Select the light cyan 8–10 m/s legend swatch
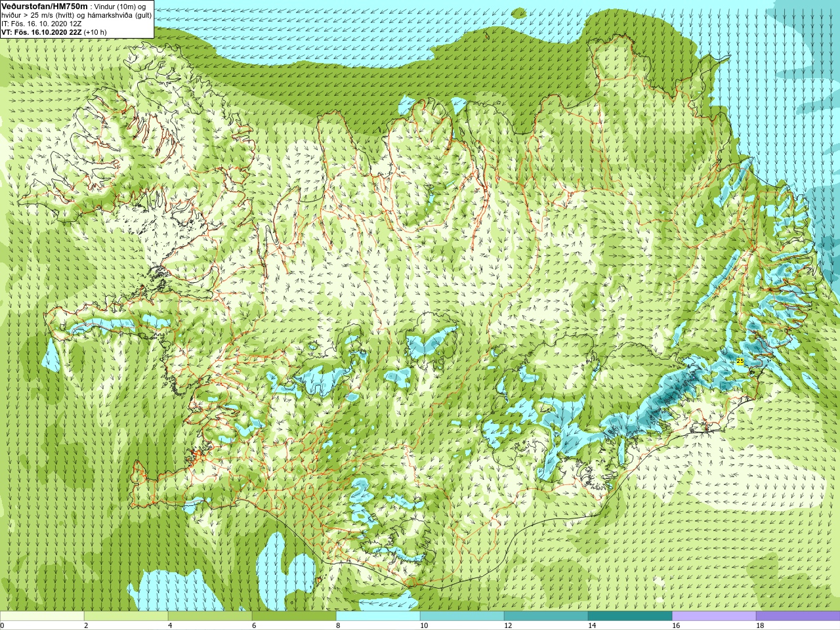The image size is (840, 630). (378, 616)
